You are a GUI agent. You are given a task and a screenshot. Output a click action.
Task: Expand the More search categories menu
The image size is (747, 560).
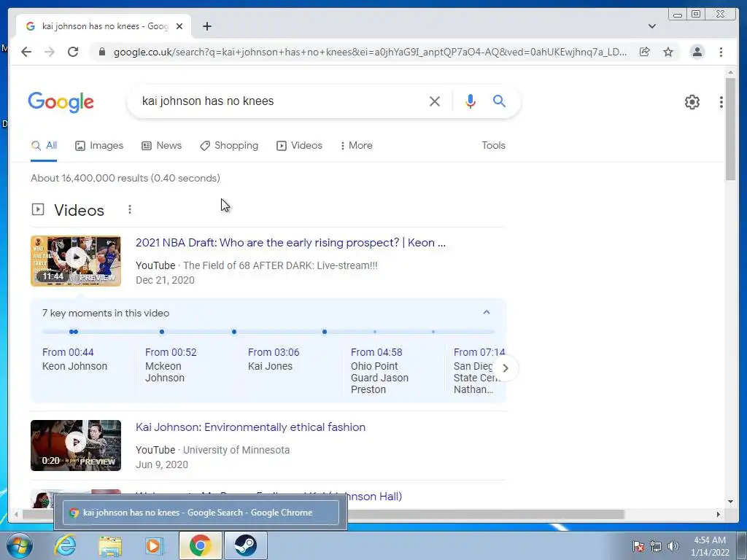click(356, 146)
